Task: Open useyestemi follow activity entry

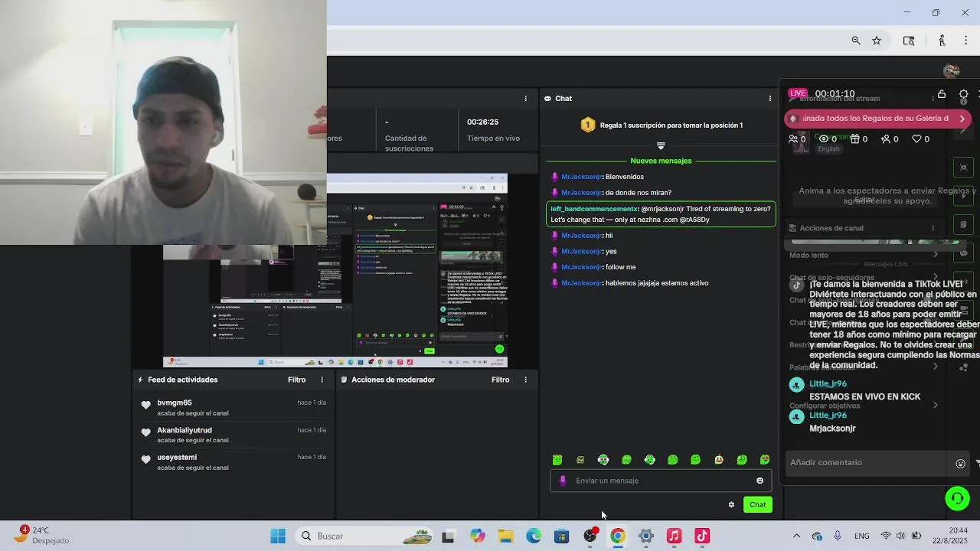Action: (x=234, y=462)
